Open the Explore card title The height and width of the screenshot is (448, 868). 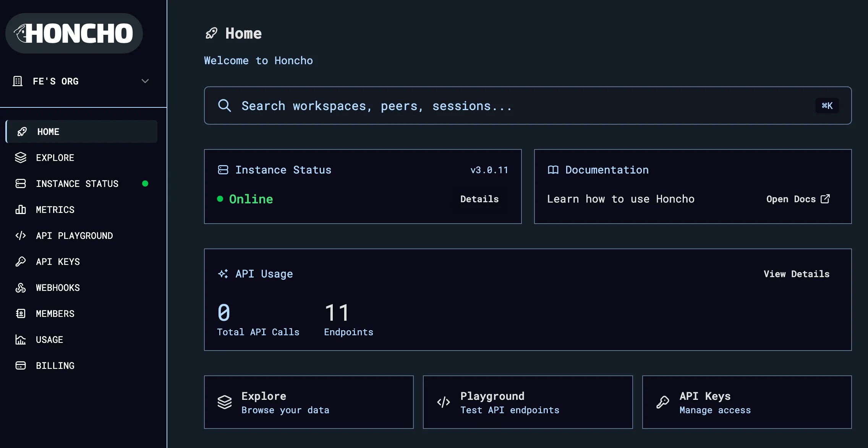tap(264, 396)
